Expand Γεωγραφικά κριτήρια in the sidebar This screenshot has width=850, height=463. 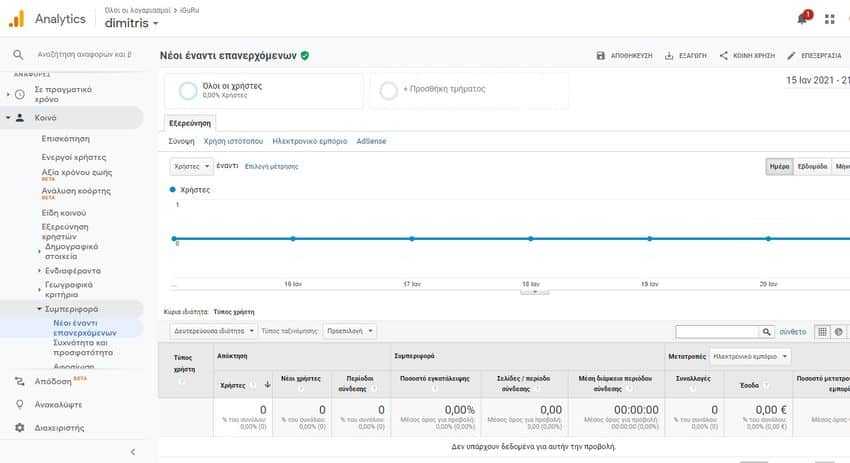pos(39,290)
